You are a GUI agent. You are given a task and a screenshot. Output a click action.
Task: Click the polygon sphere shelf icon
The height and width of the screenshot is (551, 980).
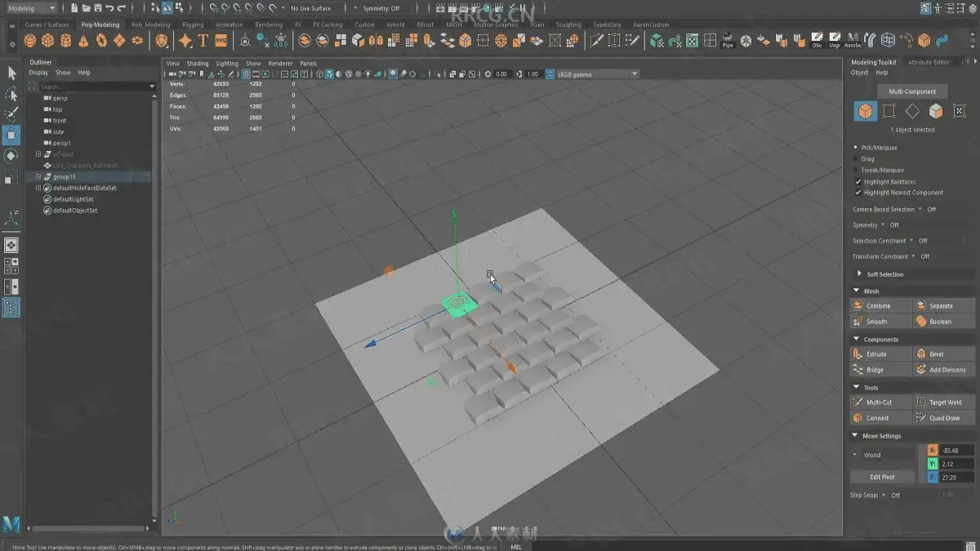[x=30, y=41]
